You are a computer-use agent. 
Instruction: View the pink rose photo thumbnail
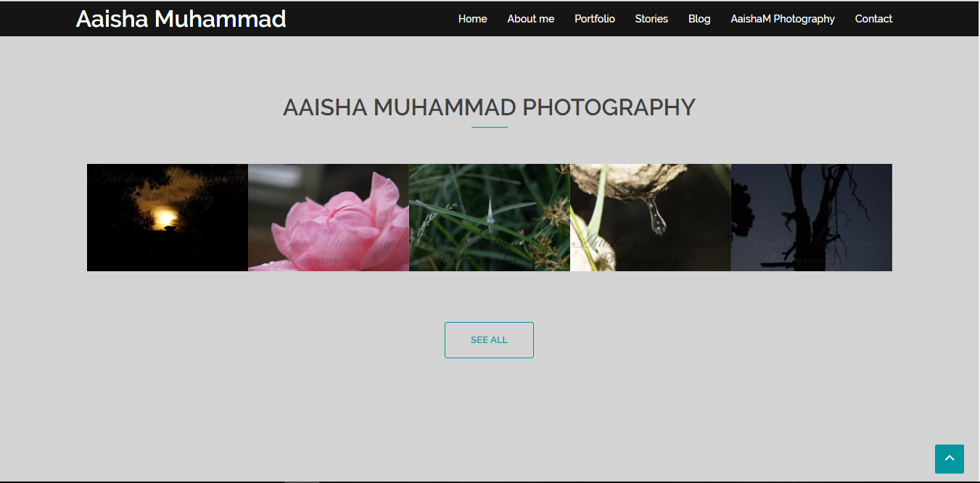coord(329,218)
